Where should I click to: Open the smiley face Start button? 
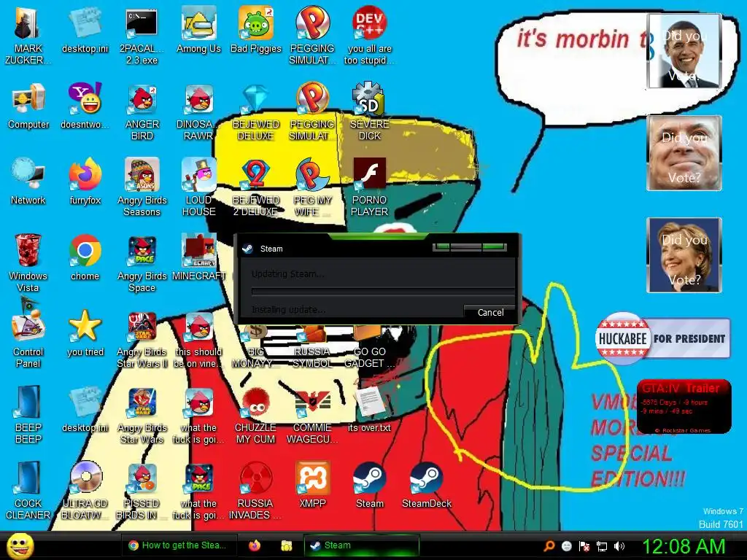pyautogui.click(x=20, y=545)
